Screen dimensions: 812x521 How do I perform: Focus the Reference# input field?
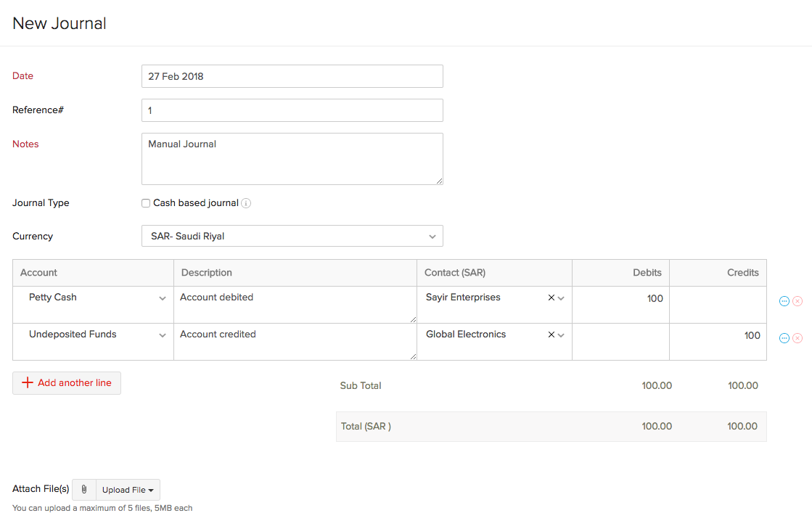click(292, 110)
